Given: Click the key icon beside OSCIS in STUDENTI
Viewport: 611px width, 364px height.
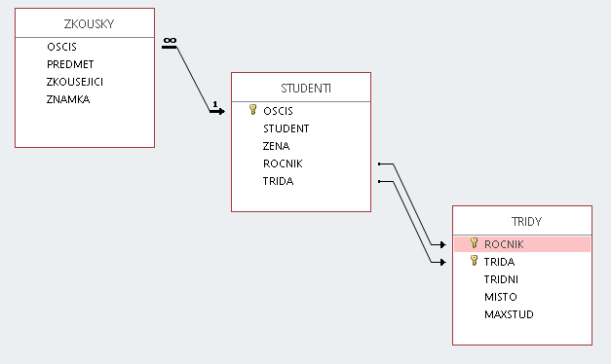Looking at the screenshot, I should [x=253, y=110].
